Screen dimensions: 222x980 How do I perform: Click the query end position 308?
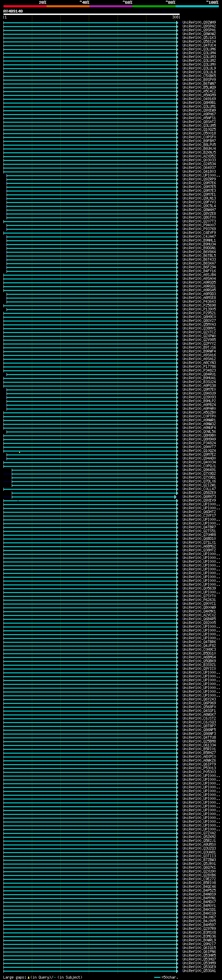click(x=175, y=17)
